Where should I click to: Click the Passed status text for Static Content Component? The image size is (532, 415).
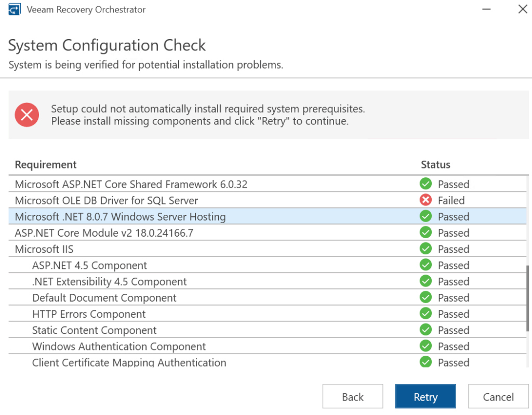(454, 330)
